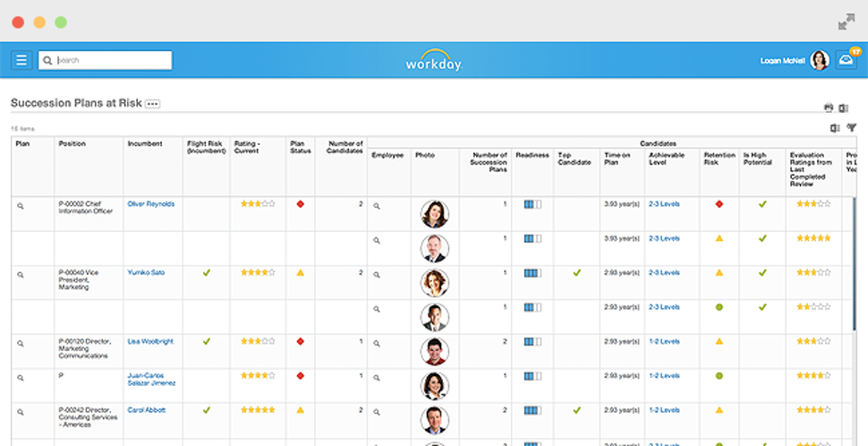Click Employee magnifier in Yumiko Sato row
Viewport: 868px width, 446px height.
[x=377, y=275]
